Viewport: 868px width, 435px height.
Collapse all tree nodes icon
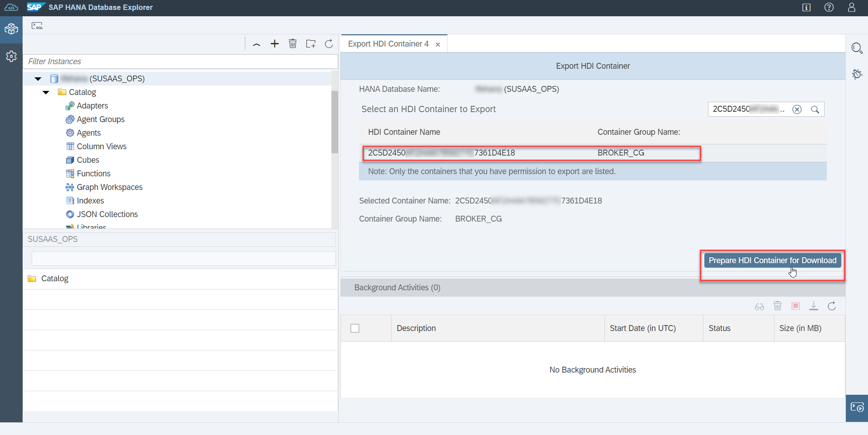pos(256,44)
